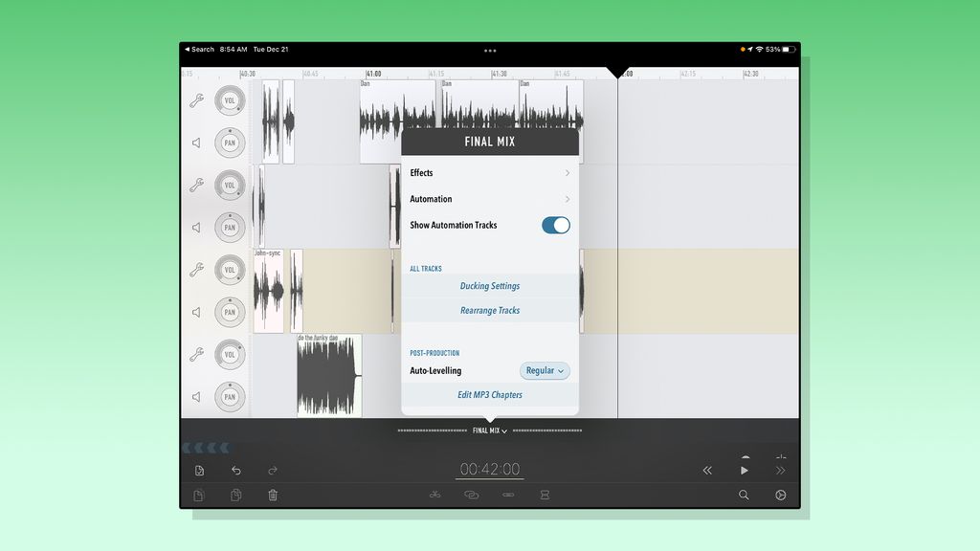The height and width of the screenshot is (551, 980).
Task: Click the trash delete icon
Action: click(x=274, y=495)
